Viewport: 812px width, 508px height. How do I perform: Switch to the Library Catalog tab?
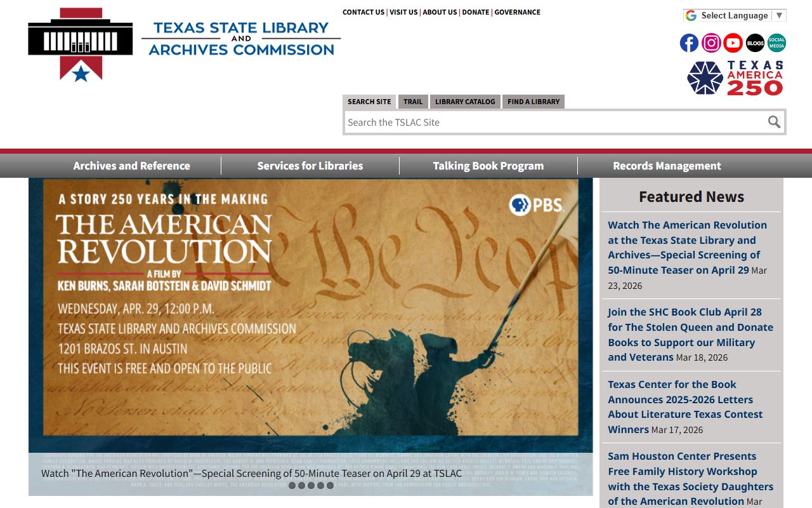[465, 102]
